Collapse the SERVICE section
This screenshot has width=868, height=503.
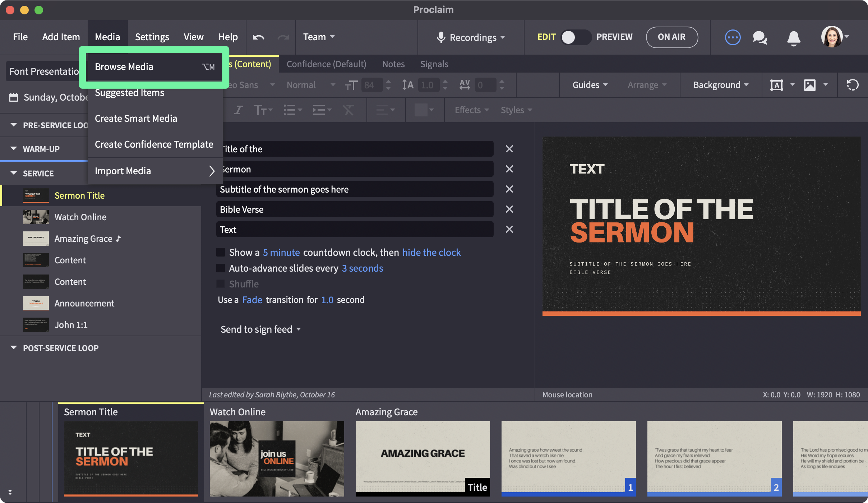[x=14, y=173]
